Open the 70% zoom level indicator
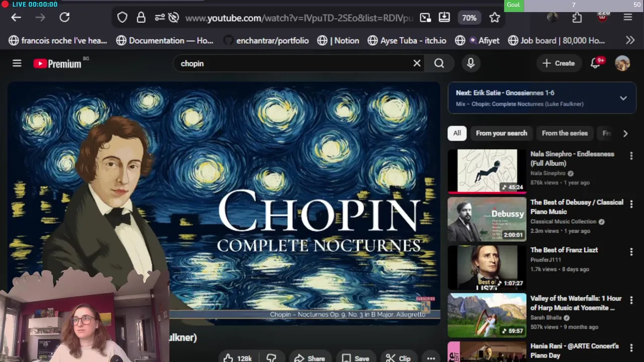The width and height of the screenshot is (644, 362). 469,18
